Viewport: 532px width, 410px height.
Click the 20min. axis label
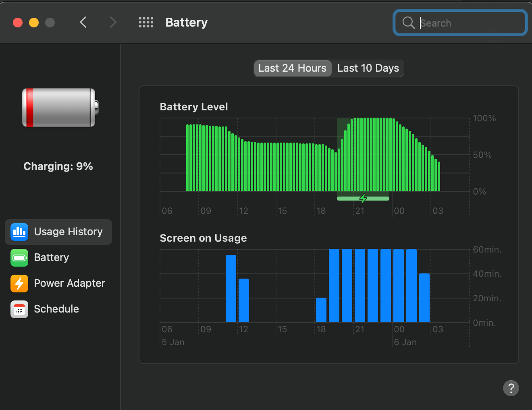pyautogui.click(x=487, y=298)
